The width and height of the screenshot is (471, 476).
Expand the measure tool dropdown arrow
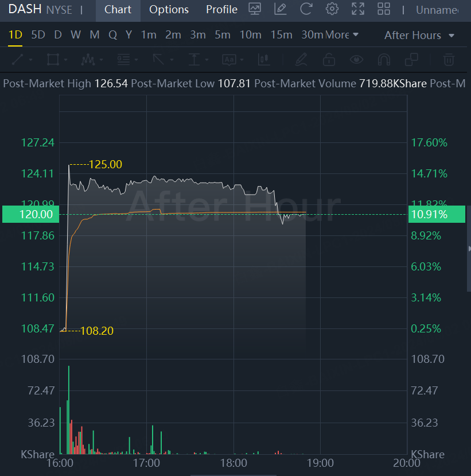(207, 60)
